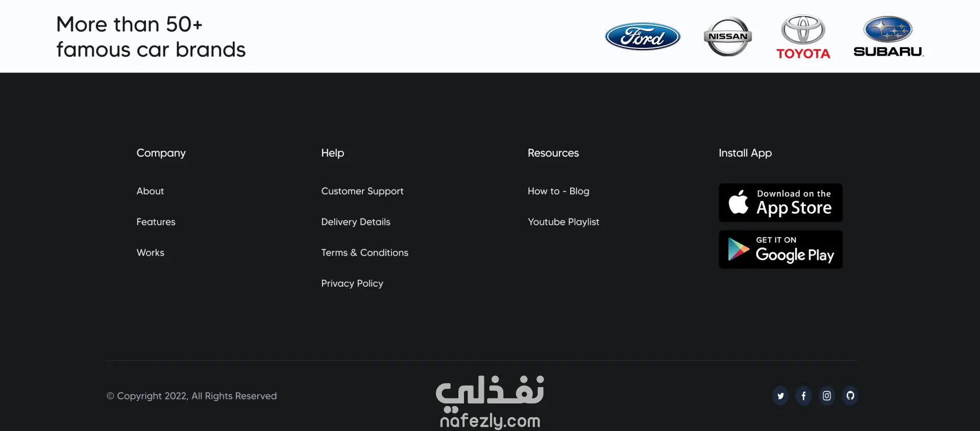Click the Nissan logo
Screen dimensions: 980x431
727,36
